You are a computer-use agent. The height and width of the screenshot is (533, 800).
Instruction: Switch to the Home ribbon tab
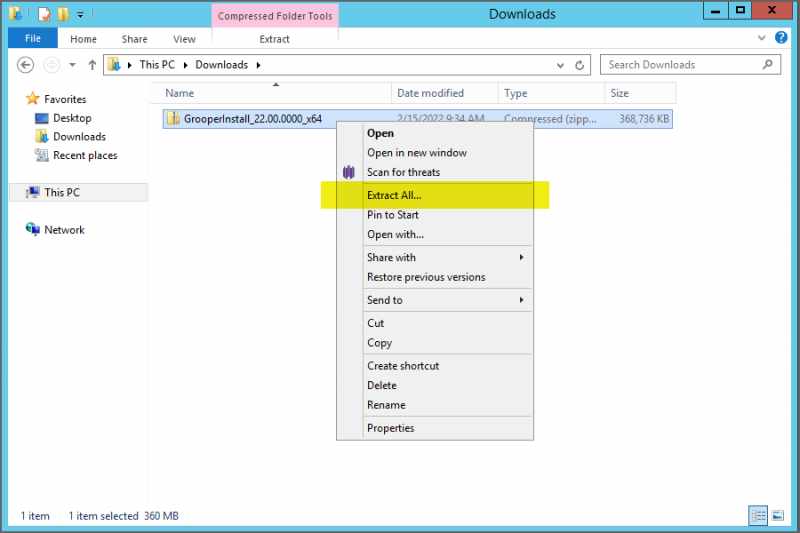coord(83,39)
